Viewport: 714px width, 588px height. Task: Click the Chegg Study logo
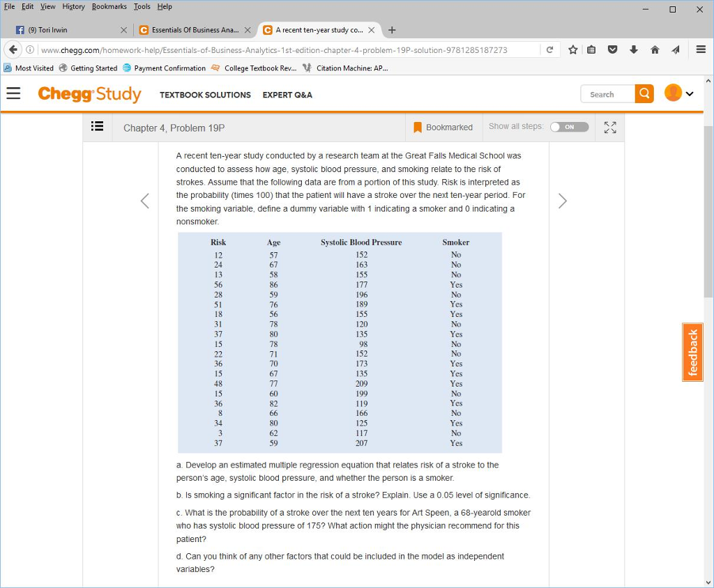90,94
